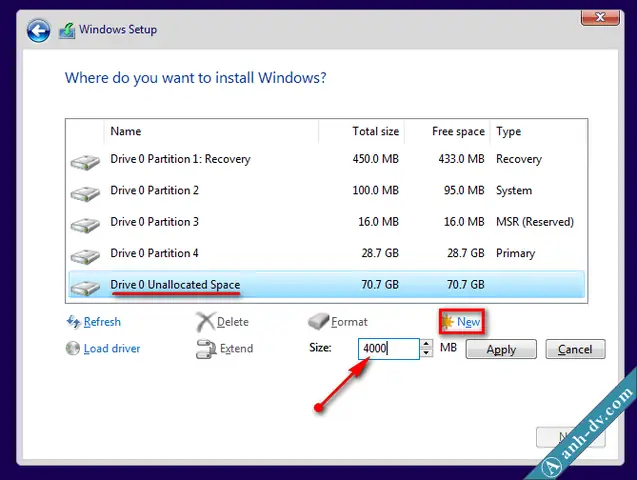Click the 433.0 MB free space cell
Image resolution: width=637 pixels, height=480 pixels.
click(x=462, y=159)
